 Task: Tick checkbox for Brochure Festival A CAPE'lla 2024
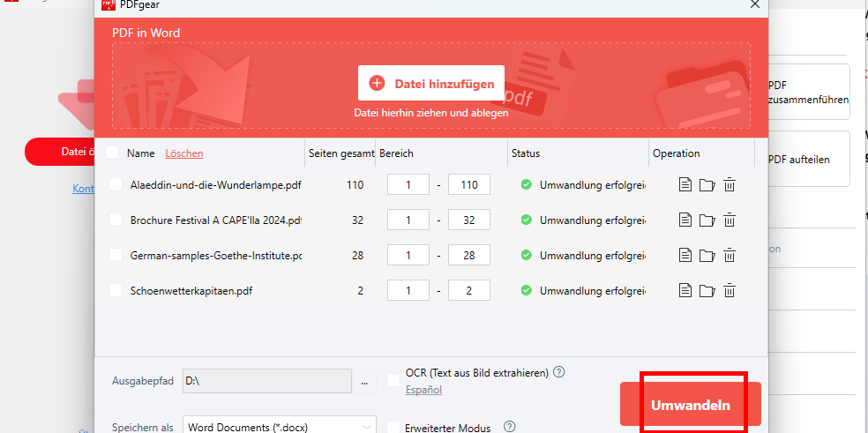[x=116, y=220]
